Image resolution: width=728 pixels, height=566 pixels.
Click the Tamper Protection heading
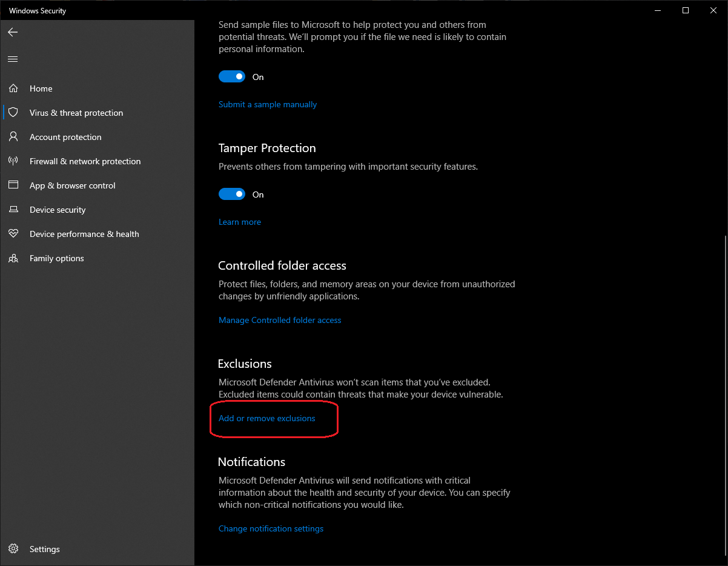tap(267, 148)
